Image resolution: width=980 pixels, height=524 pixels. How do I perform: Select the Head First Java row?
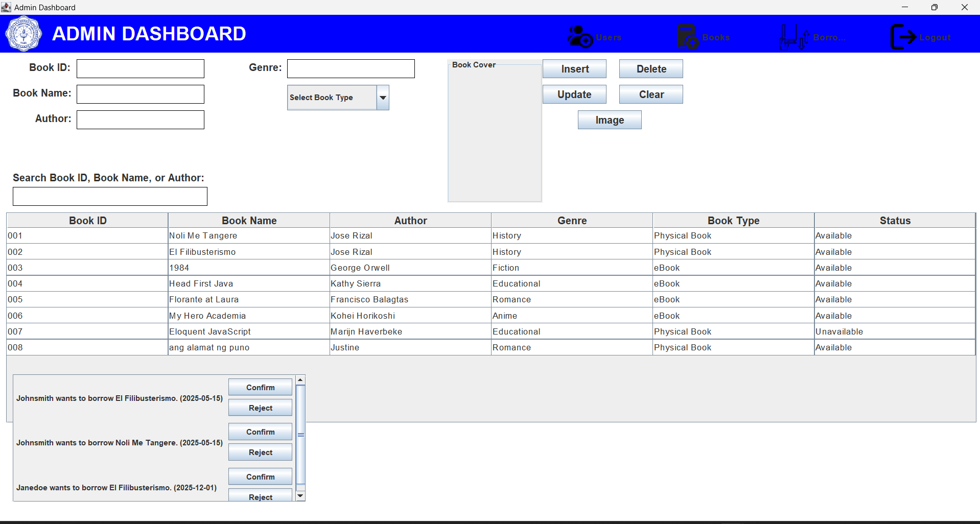tap(491, 283)
